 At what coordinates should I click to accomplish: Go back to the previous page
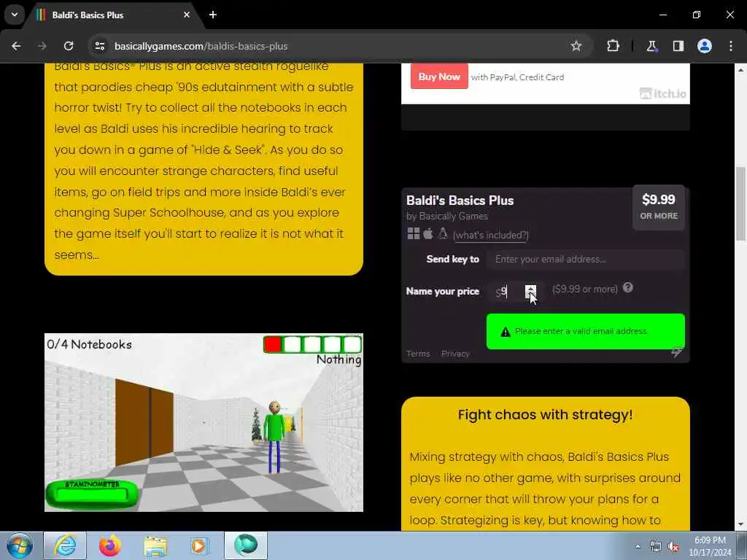coord(16,46)
